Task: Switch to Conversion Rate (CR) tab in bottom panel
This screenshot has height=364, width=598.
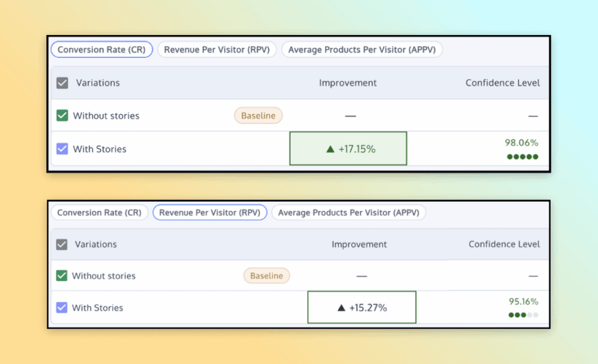Action: click(99, 213)
